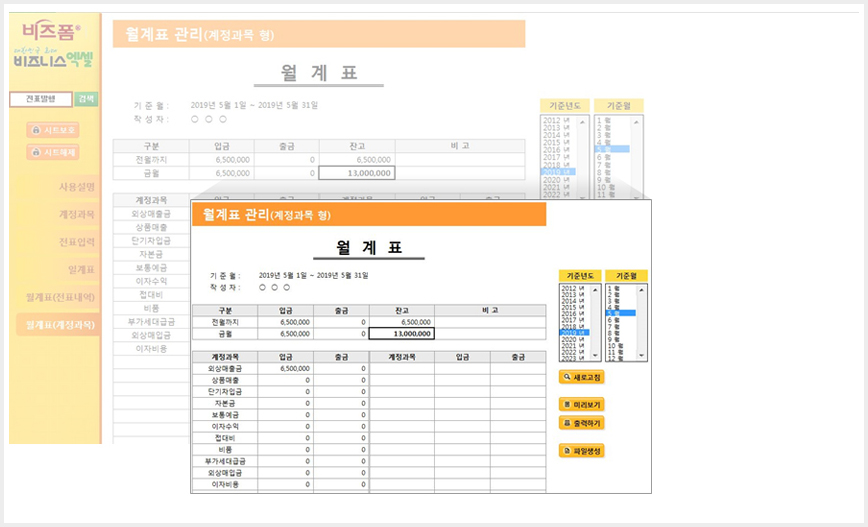
Task: Click down arrow of 기준년도 list scrollbar
Action: click(x=596, y=355)
